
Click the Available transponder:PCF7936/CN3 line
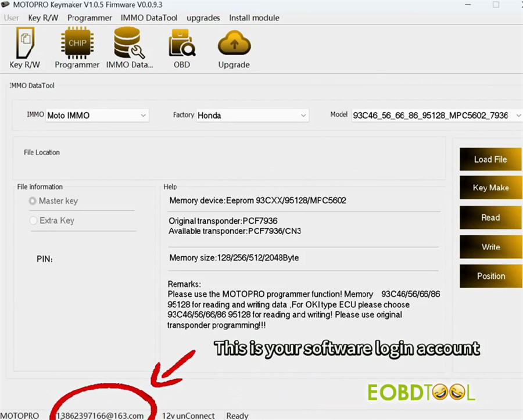pyautogui.click(x=235, y=231)
